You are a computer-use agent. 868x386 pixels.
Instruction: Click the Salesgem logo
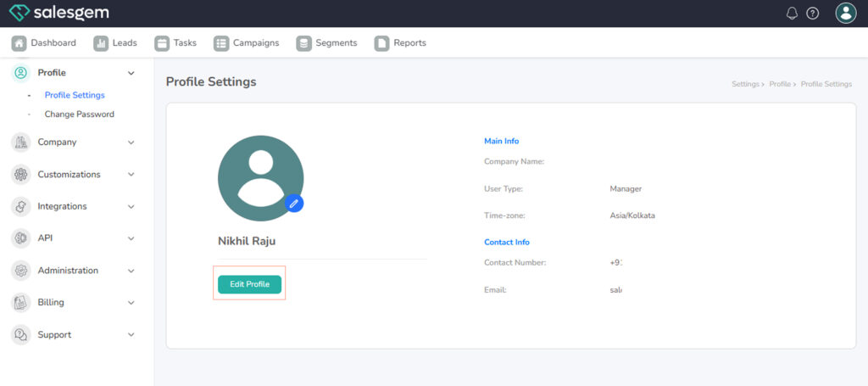[58, 14]
